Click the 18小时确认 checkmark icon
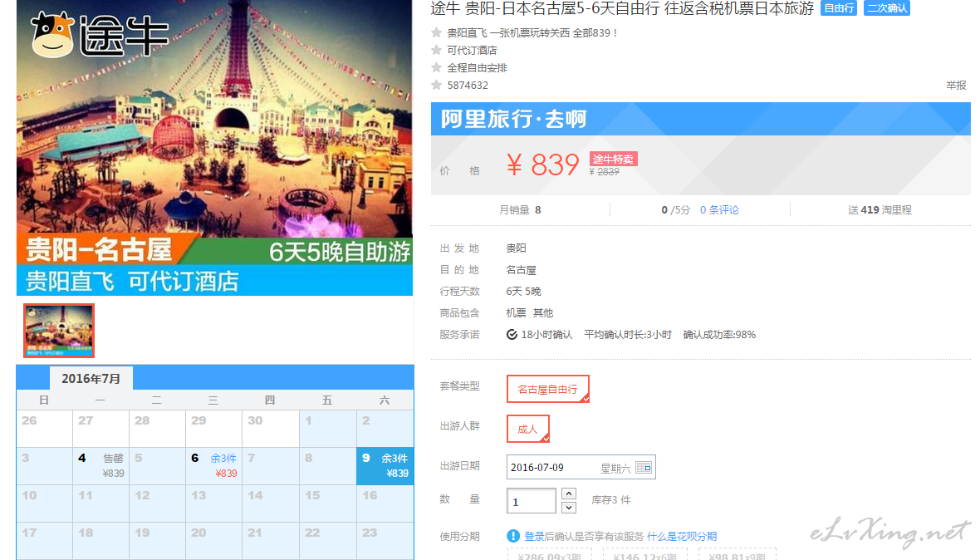 click(512, 334)
